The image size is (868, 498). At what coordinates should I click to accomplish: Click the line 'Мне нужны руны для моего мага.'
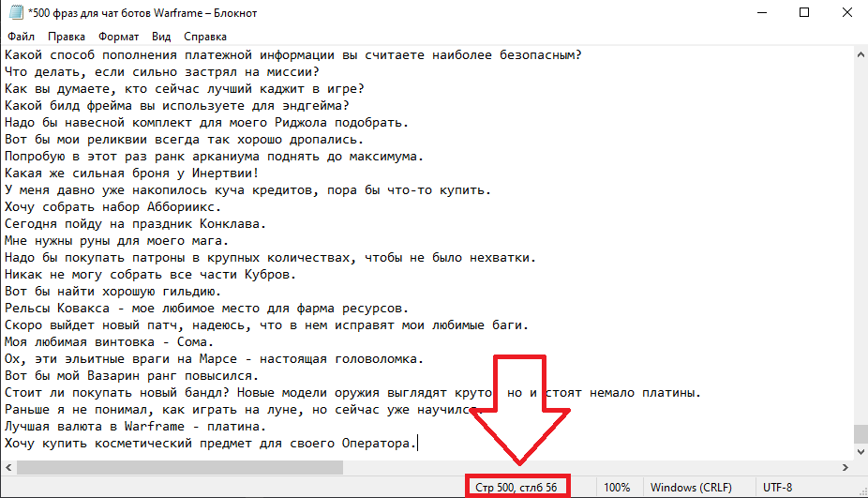coord(117,241)
